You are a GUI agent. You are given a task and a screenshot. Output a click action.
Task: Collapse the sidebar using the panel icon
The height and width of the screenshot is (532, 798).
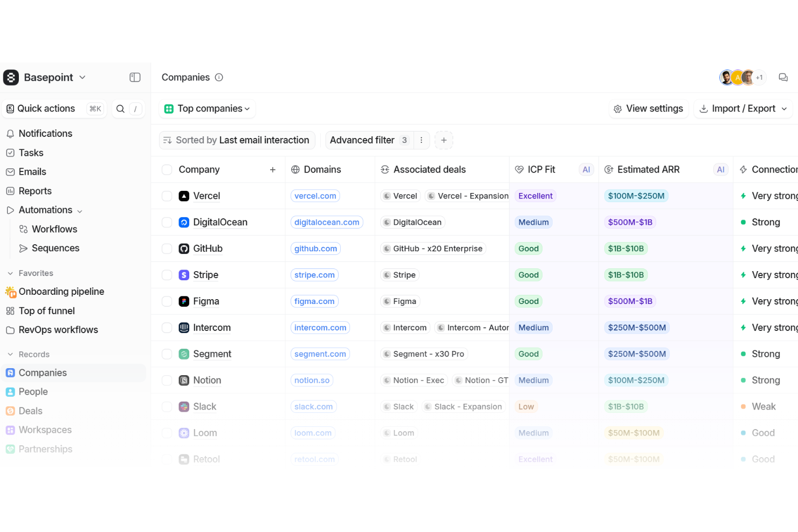[x=135, y=77]
